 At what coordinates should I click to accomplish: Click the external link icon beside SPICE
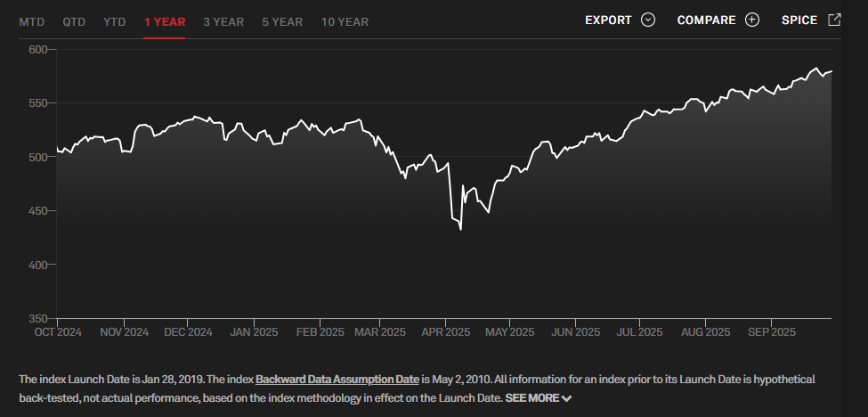[834, 20]
